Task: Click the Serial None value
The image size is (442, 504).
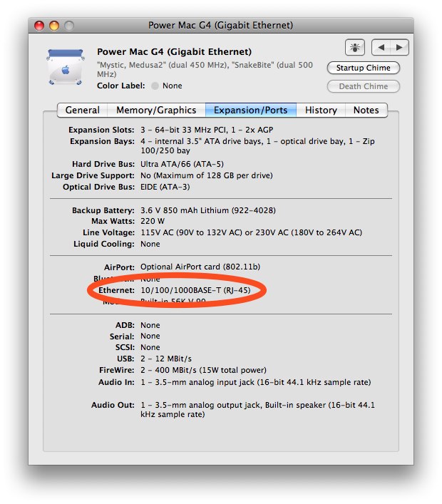Action: [150, 336]
